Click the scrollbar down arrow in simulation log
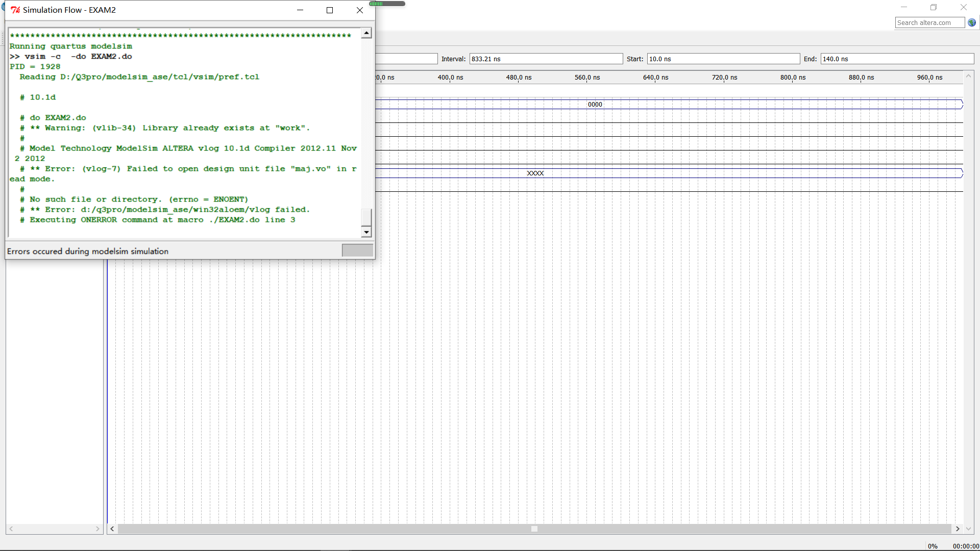This screenshot has height=551, width=980. coord(366,232)
